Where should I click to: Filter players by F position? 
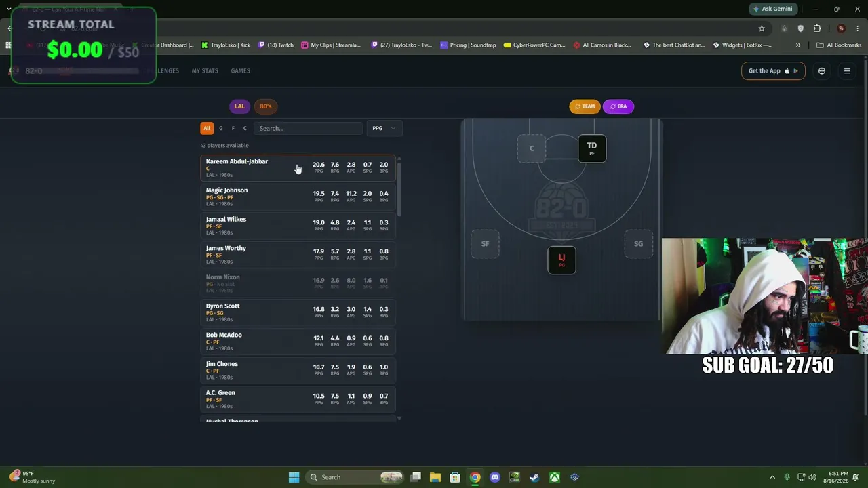(233, 128)
